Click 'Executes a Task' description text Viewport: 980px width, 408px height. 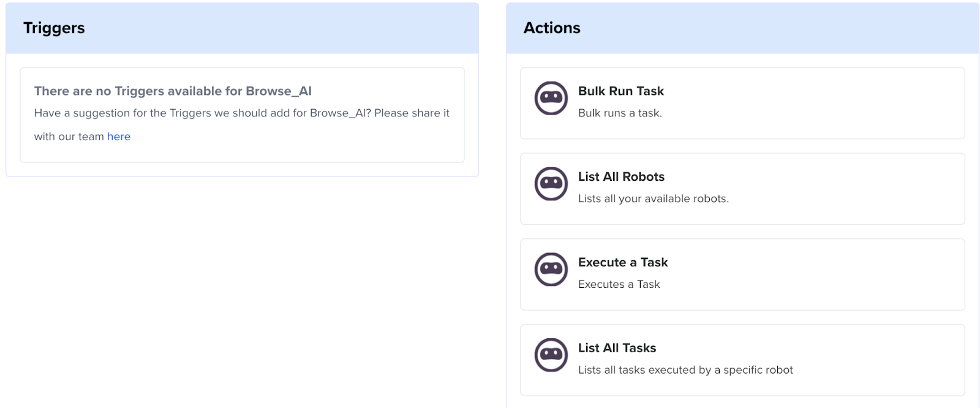(x=619, y=284)
